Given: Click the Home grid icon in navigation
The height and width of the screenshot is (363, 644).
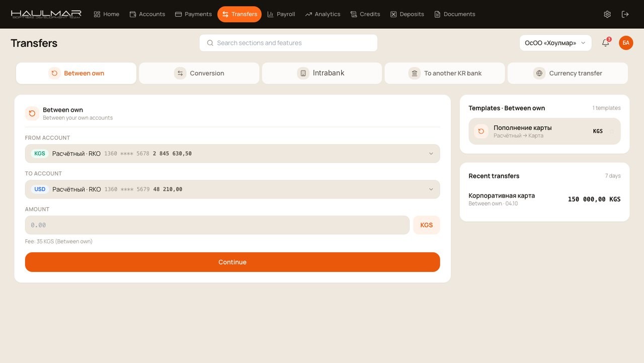Looking at the screenshot, I should [x=97, y=14].
